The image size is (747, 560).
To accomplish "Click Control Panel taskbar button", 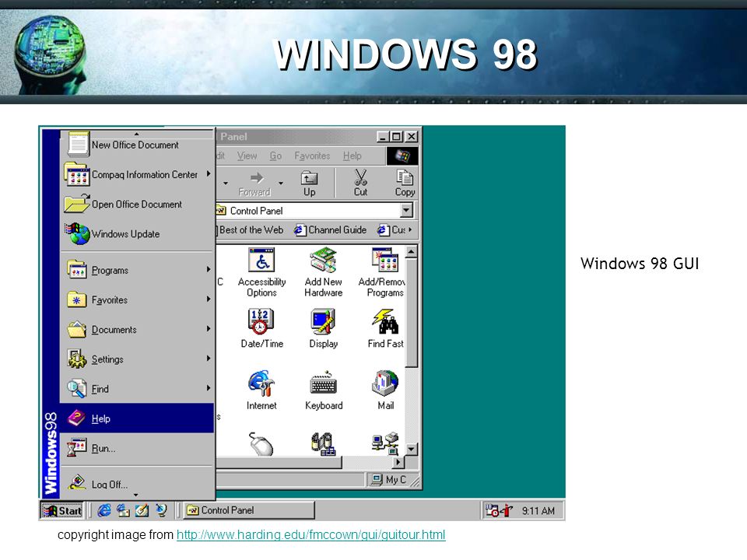I will [x=249, y=510].
